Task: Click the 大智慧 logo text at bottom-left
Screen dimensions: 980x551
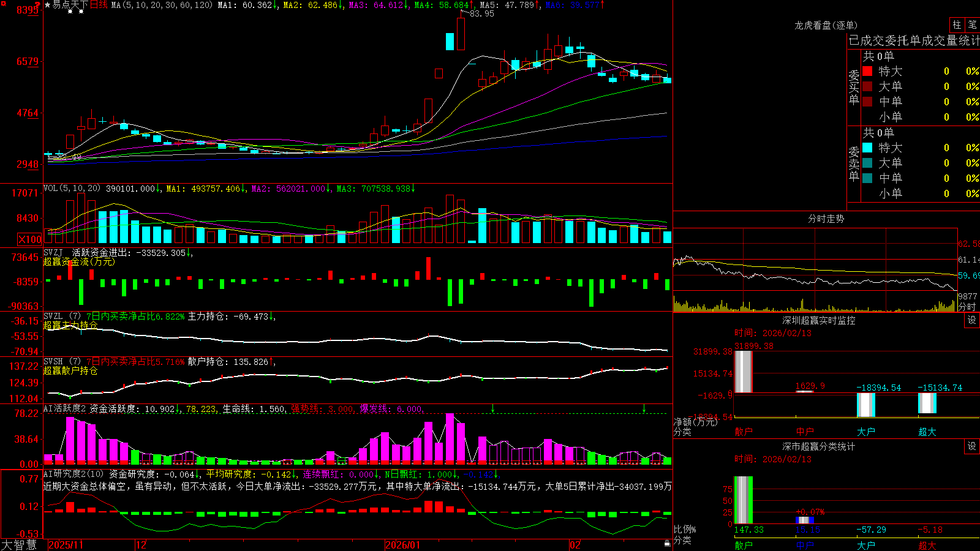Action: point(19,544)
